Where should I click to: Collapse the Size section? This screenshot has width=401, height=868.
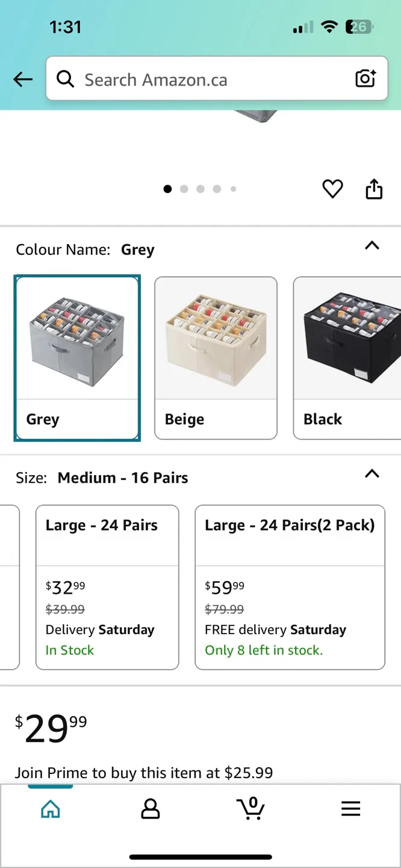[372, 474]
